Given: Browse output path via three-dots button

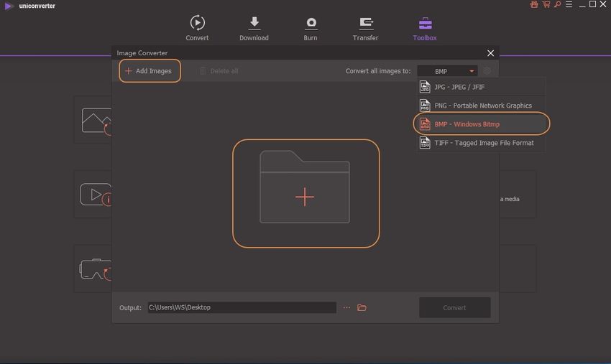Looking at the screenshot, I should (x=346, y=307).
